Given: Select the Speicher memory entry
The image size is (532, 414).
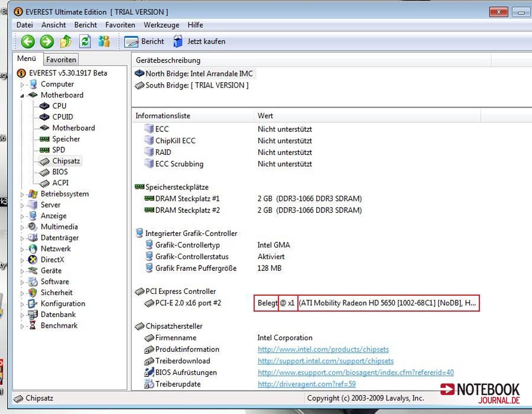Looking at the screenshot, I should [66, 139].
